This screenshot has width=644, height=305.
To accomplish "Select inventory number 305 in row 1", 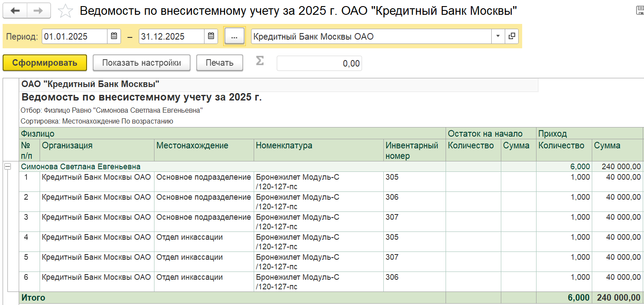I will 392,177.
